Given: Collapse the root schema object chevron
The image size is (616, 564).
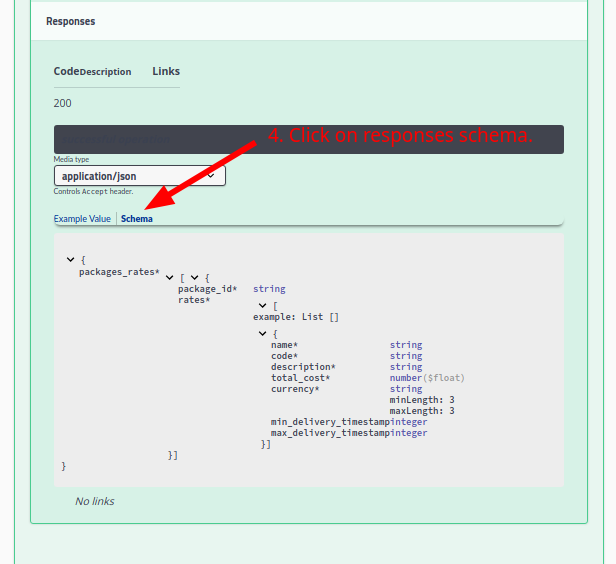Looking at the screenshot, I should [x=70, y=260].
